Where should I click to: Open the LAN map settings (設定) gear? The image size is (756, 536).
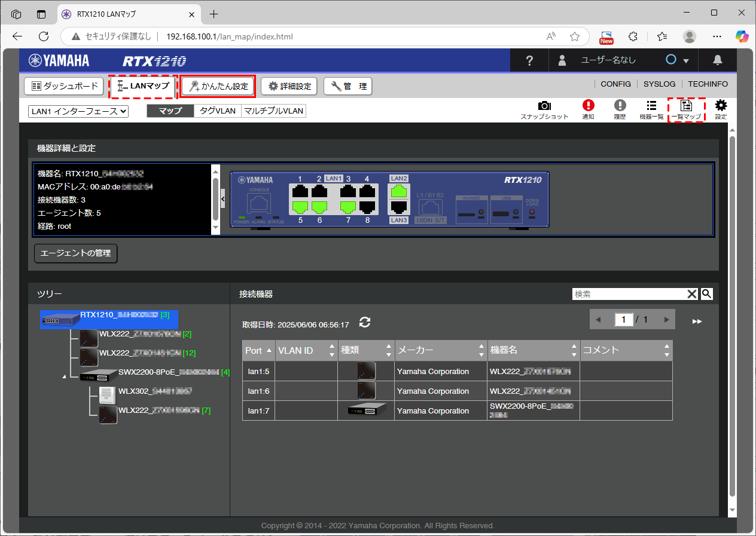[x=721, y=110]
